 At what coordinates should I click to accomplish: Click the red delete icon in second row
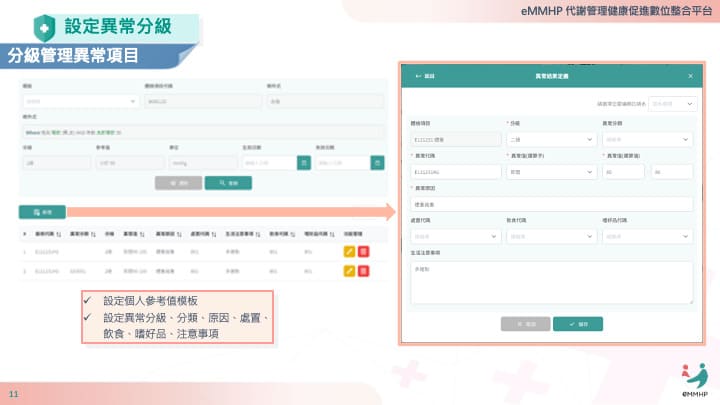click(363, 271)
